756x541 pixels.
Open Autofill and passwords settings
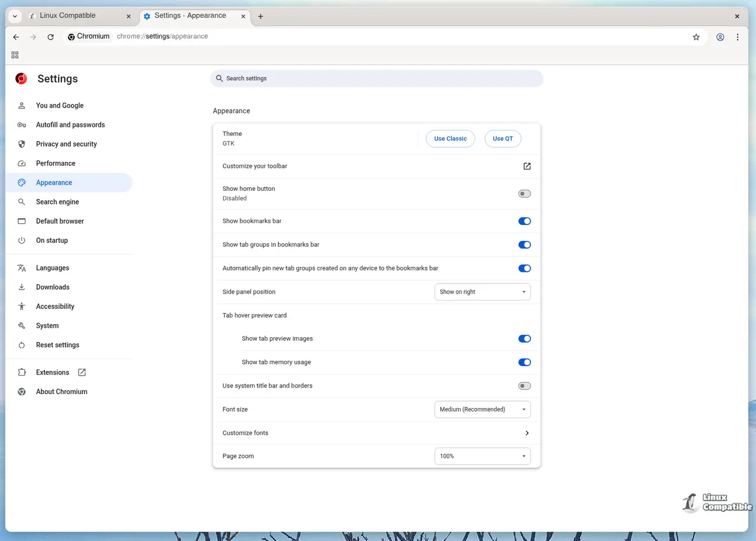70,125
